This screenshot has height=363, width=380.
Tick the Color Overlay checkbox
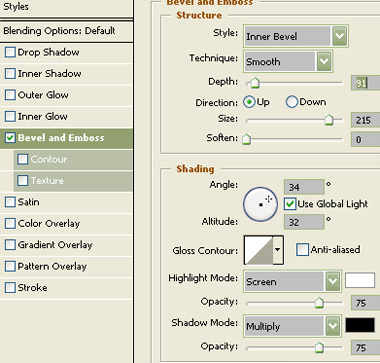[10, 223]
